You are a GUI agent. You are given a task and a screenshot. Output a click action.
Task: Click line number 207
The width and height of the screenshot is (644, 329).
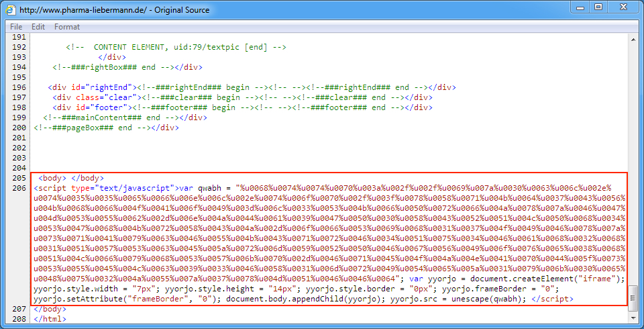pos(19,309)
